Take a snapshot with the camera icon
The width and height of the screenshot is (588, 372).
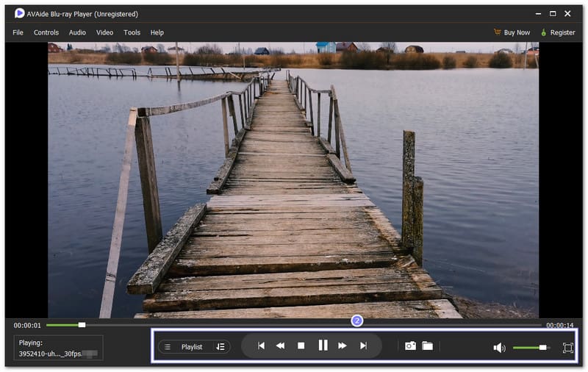point(410,346)
